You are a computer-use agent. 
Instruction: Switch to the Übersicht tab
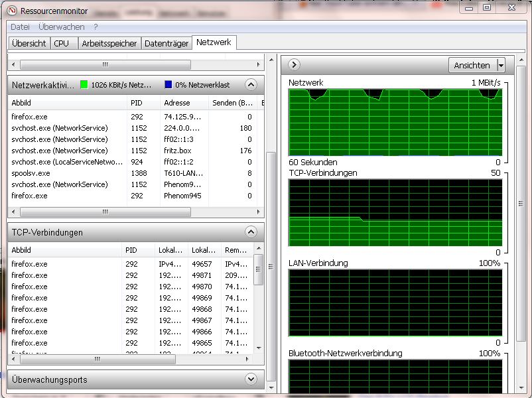click(x=29, y=43)
